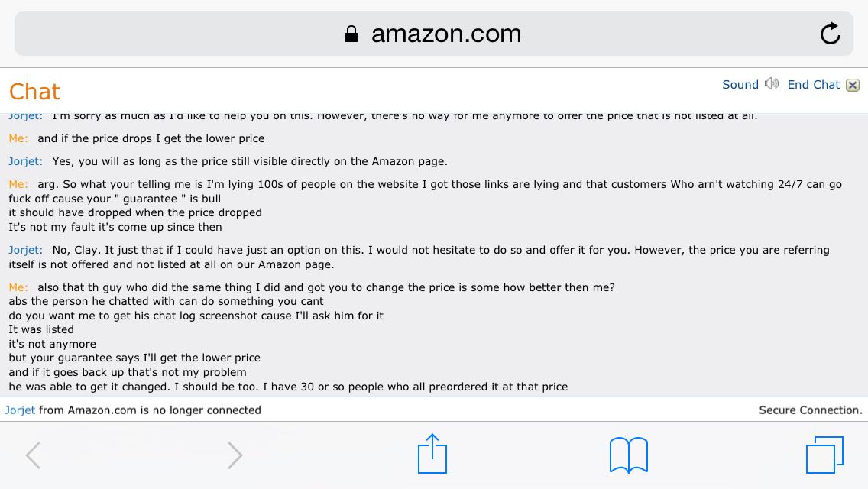Tap the amazon.com address field

[x=434, y=34]
